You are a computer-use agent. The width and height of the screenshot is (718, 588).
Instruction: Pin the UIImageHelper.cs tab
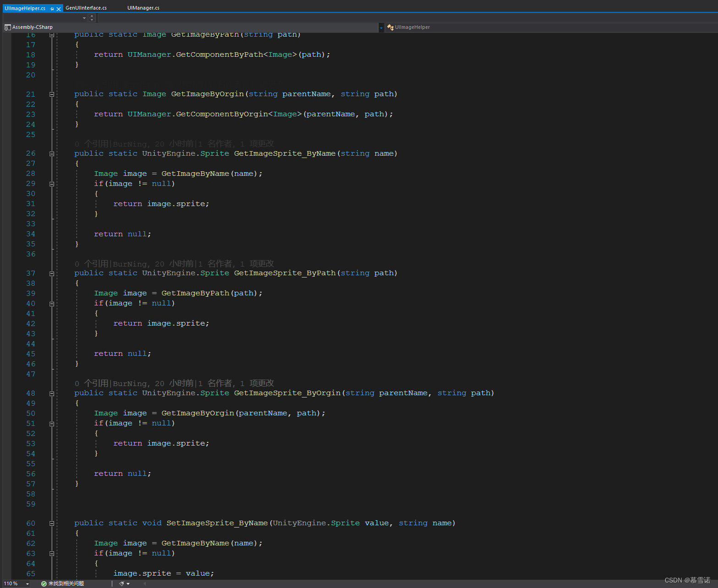pyautogui.click(x=52, y=9)
